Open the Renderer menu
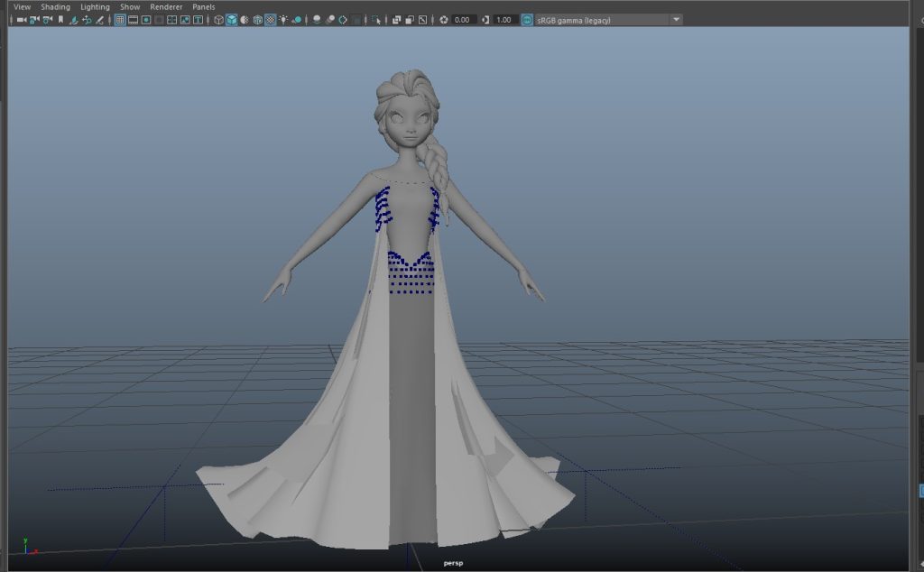This screenshot has width=924, height=572. 166,7
